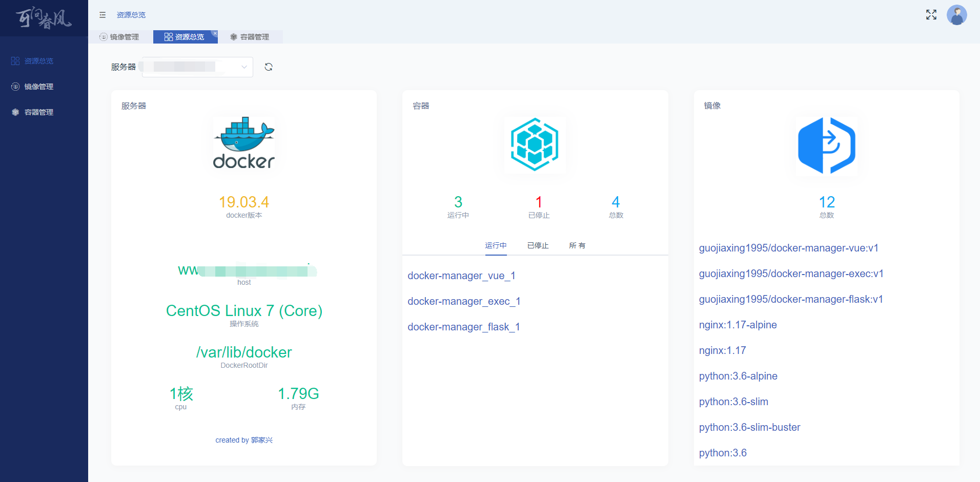Click created by 郭家兴 link
Viewport: 980px width, 482px height.
click(244, 440)
